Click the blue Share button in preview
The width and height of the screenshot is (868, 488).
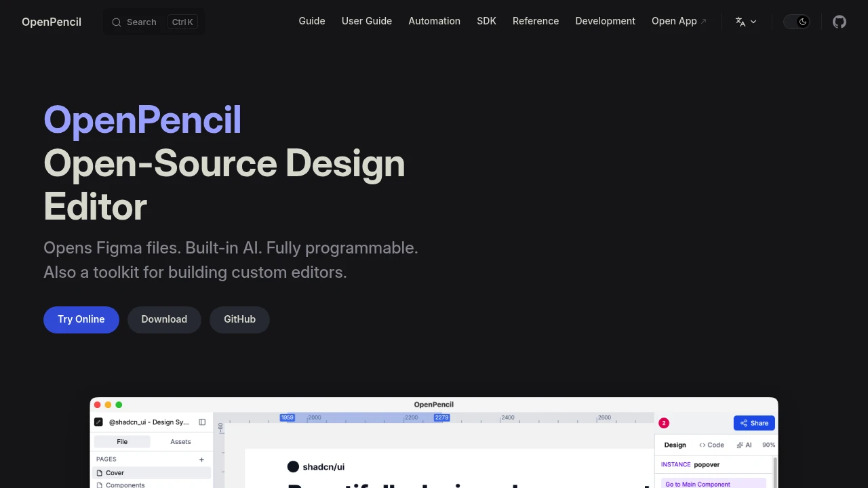(x=754, y=423)
